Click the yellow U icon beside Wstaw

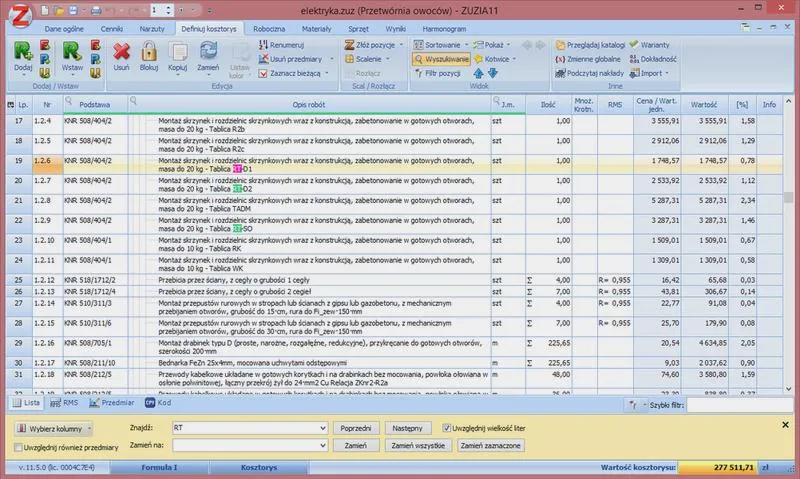tap(95, 73)
